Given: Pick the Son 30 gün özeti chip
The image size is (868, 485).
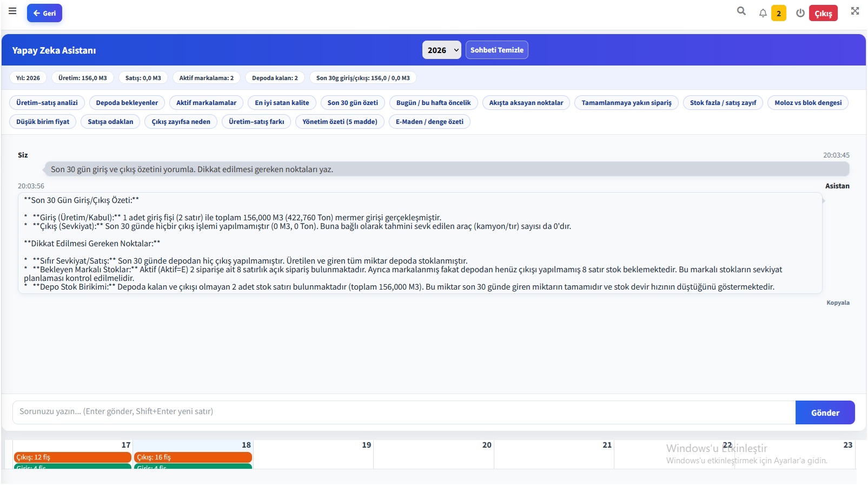Looking at the screenshot, I should point(353,103).
